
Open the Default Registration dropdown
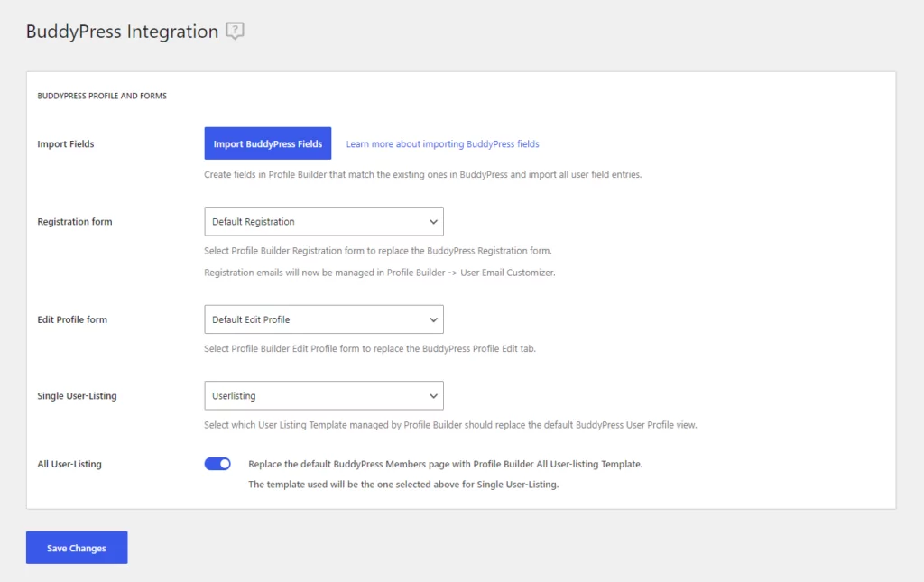click(x=324, y=221)
